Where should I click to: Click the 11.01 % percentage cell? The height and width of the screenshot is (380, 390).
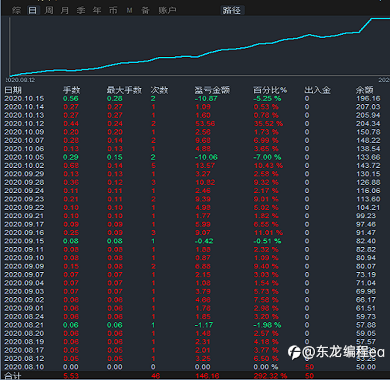(269, 233)
